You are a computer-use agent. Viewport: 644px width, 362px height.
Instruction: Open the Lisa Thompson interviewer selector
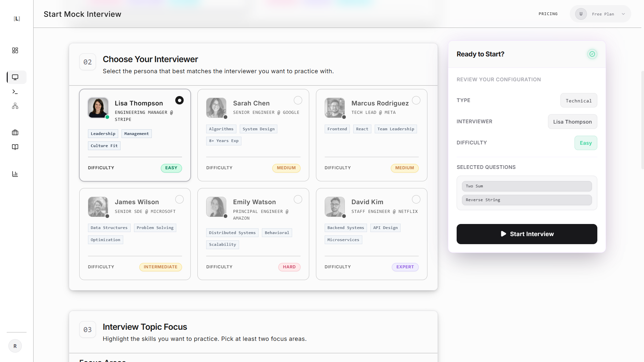tap(572, 122)
